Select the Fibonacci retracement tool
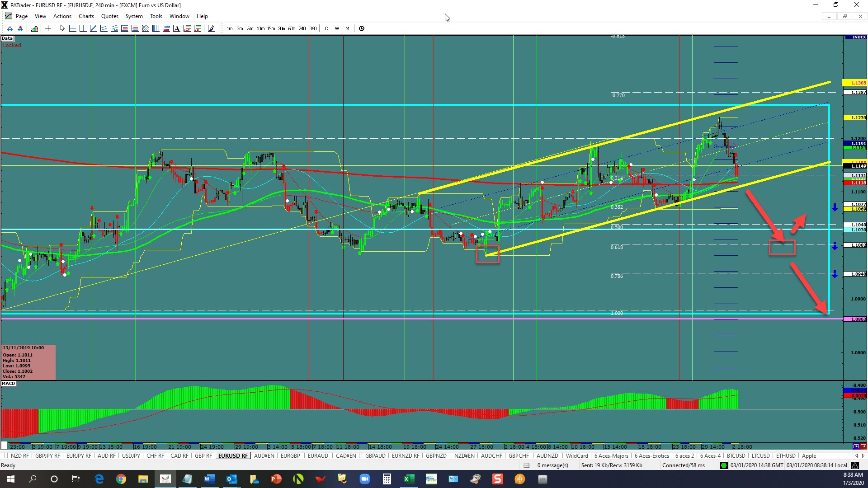The width and height of the screenshot is (868, 488). point(124,28)
